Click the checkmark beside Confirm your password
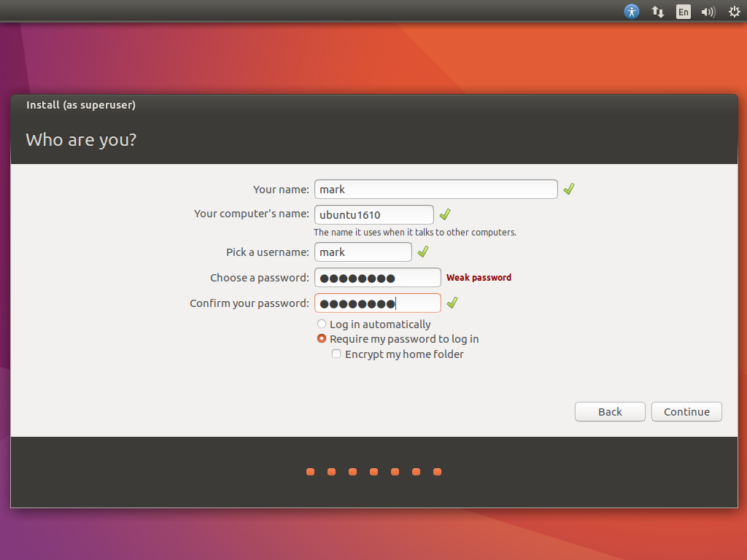The height and width of the screenshot is (560, 747). 452,303
